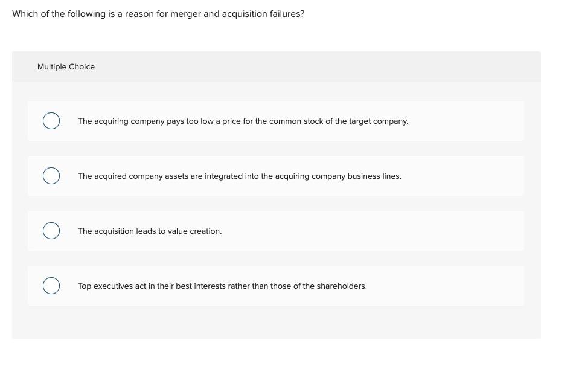Select the radio button for the last option
The width and height of the screenshot is (576, 392).
click(51, 285)
